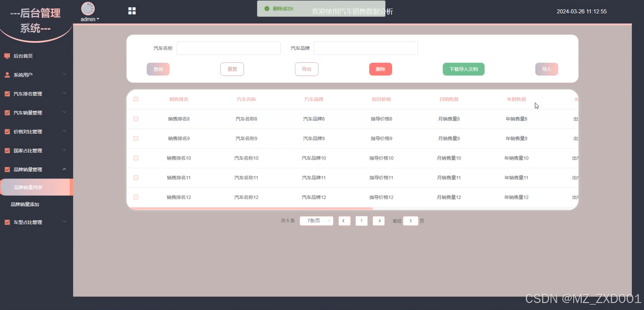644x310 pixels.
Task: Click cell 指导价格11
Action: (x=381, y=177)
